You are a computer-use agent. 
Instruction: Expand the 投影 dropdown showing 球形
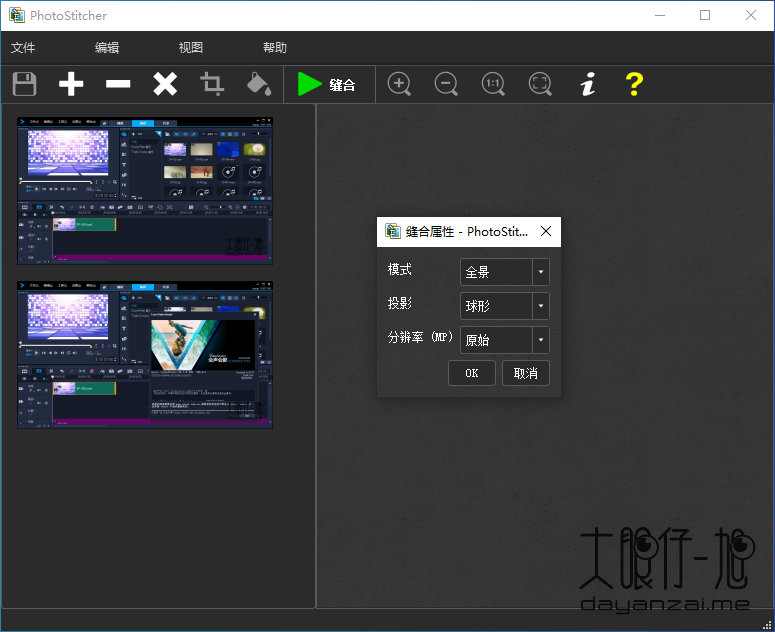(505, 306)
